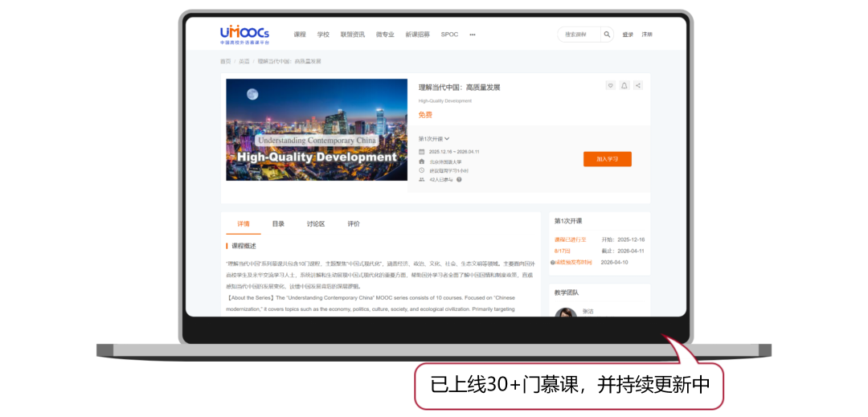Image resolution: width=868 pixels, height=417 pixels.
Task: Click the 首页 breadcrumb link
Action: (225, 61)
